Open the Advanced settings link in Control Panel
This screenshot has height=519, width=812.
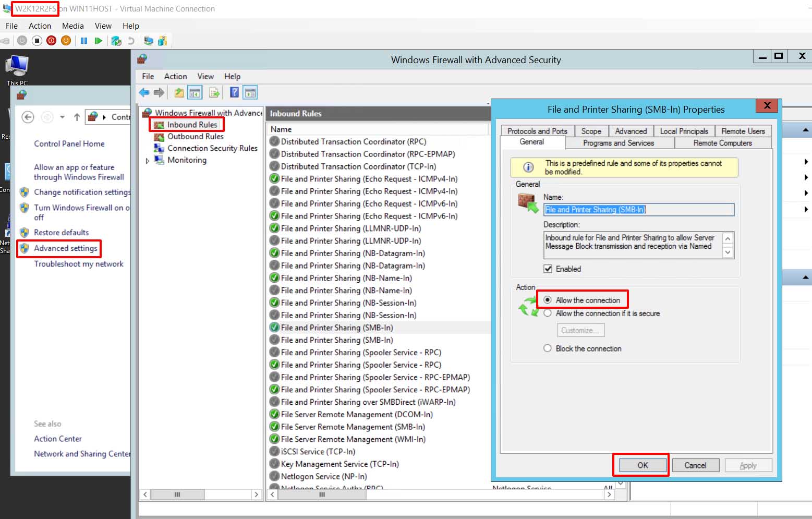pos(66,248)
